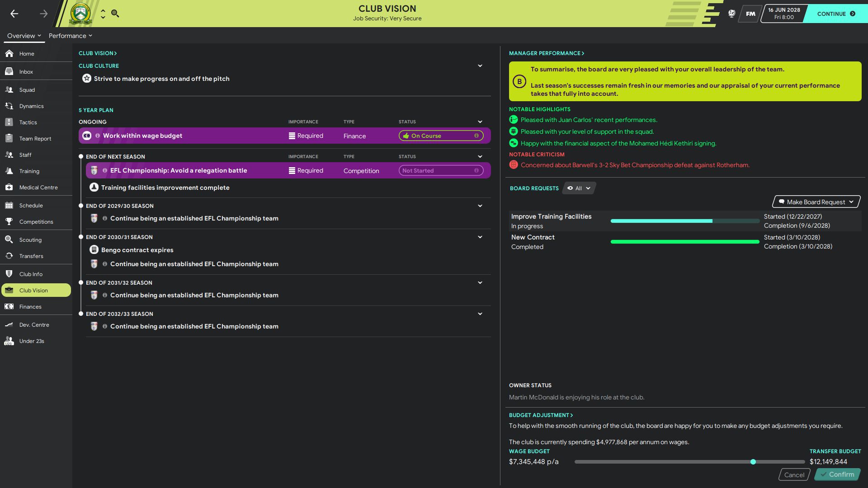Viewport: 868px width, 488px height.
Task: Open the Budget Adjustment link
Action: coord(541,415)
